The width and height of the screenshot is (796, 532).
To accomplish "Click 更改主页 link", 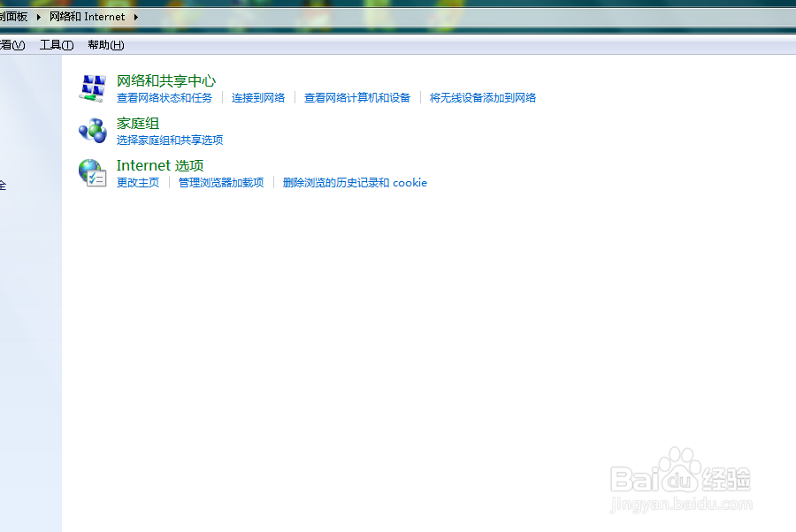I will (138, 183).
